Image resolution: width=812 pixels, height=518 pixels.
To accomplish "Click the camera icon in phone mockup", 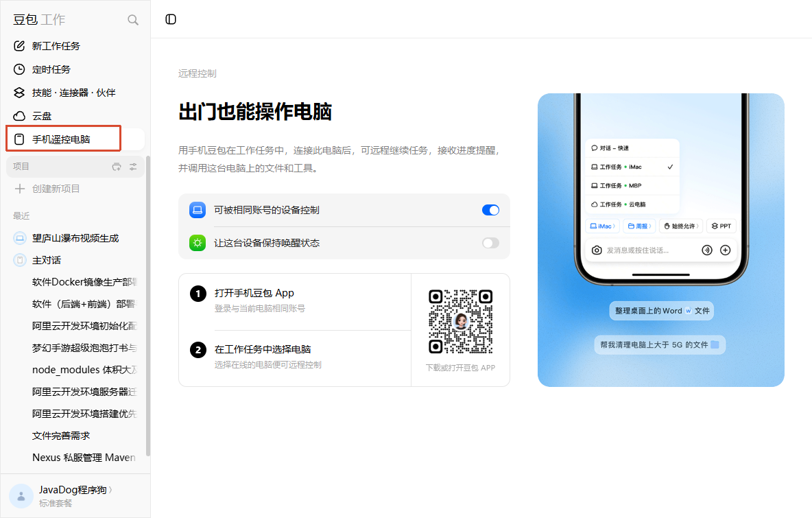I will 597,250.
